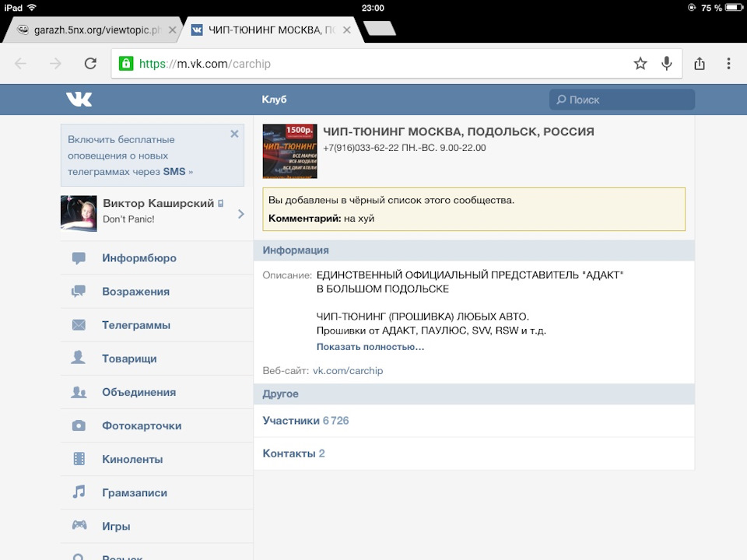
Task: Close the ЧИП-ТЮНИНГ МОСКВА tab
Action: (x=347, y=30)
